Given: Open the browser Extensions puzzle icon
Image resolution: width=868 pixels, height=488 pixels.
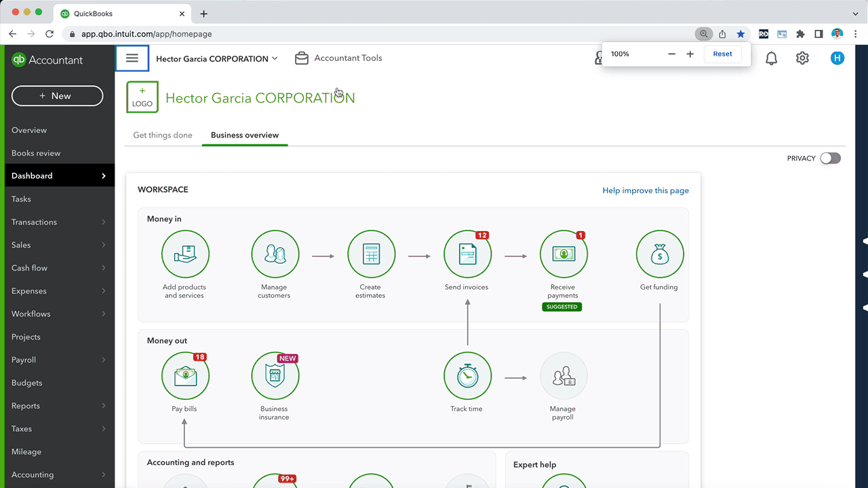Looking at the screenshot, I should (x=800, y=34).
